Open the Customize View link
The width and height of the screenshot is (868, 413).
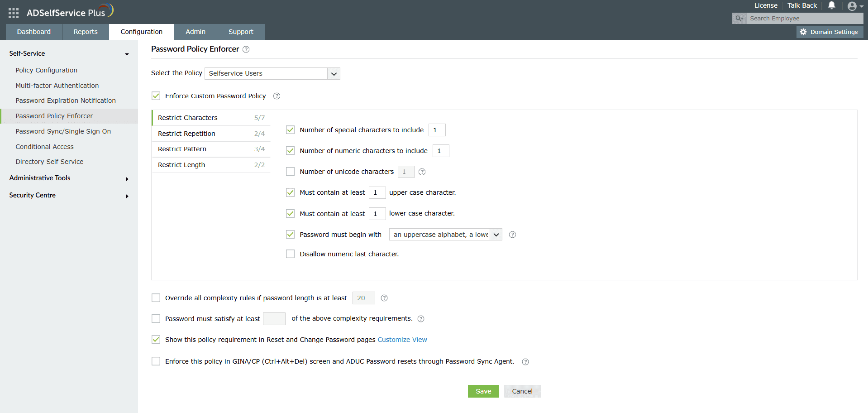(x=402, y=340)
